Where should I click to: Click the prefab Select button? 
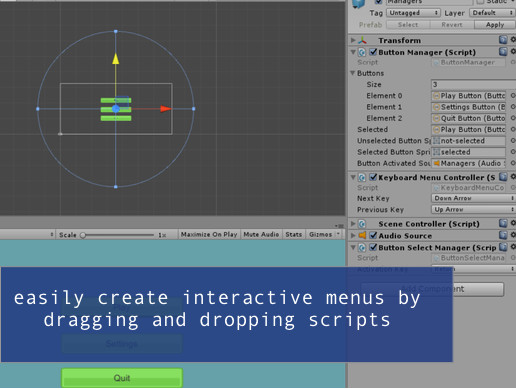click(x=408, y=25)
